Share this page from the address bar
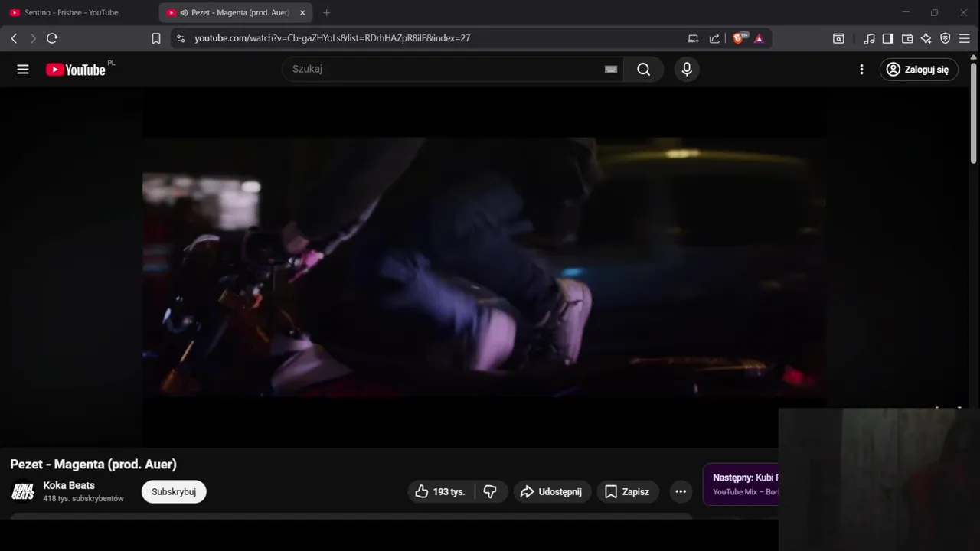 pos(714,38)
